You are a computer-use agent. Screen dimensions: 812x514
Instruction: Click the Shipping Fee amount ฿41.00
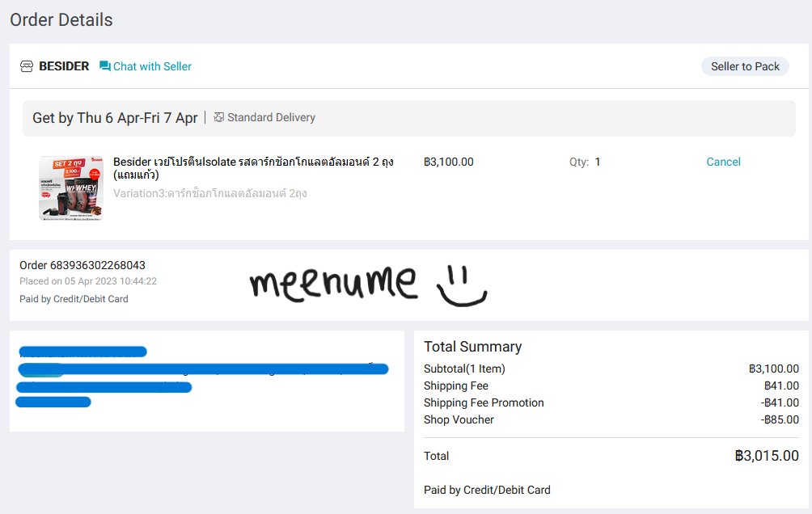[781, 385]
